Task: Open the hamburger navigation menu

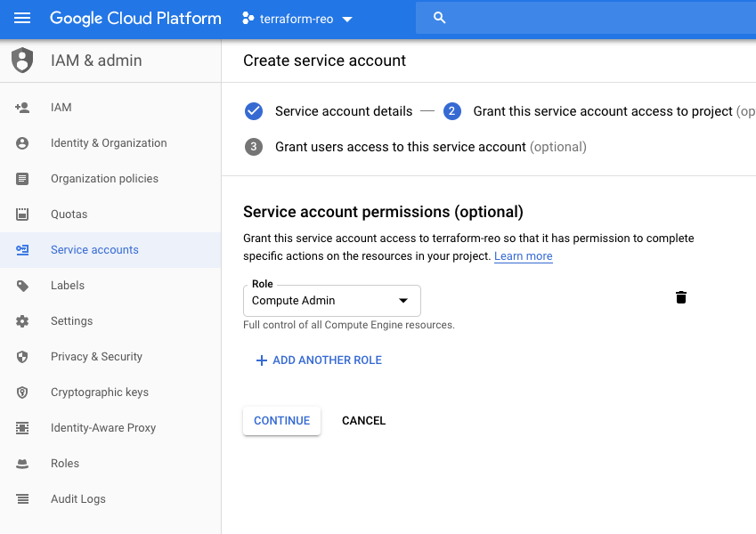Action: (x=22, y=19)
